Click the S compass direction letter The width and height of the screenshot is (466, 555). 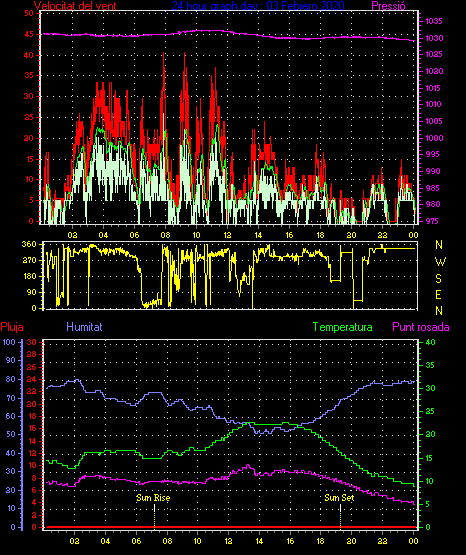pyautogui.click(x=438, y=279)
